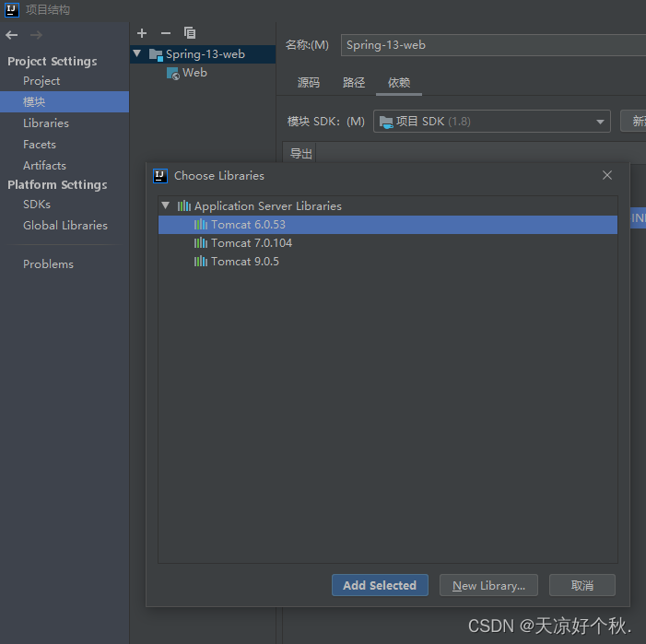This screenshot has height=644, width=646.
Task: Collapse Application Server Libraries node
Action: coord(166,205)
